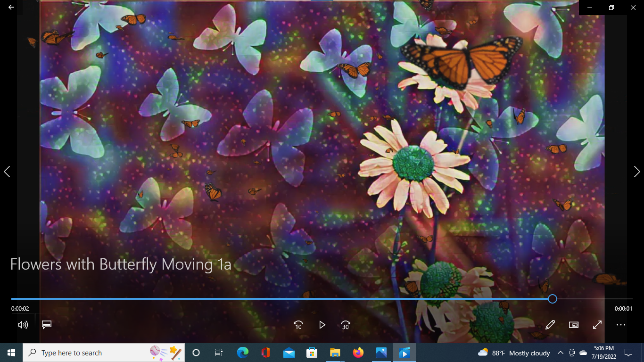
Task: Minimize the player window
Action: [590, 8]
